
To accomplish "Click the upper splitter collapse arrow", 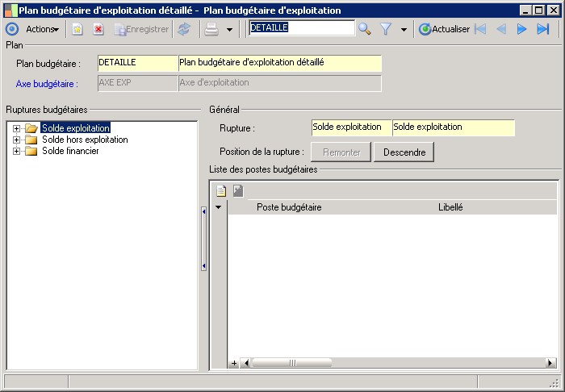I will tap(203, 211).
